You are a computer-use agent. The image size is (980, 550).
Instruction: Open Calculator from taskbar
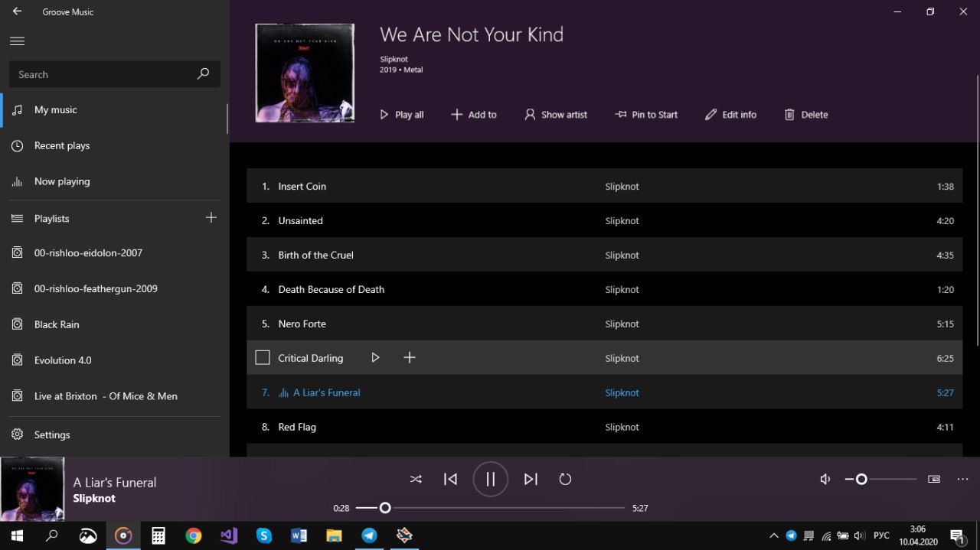pos(158,535)
